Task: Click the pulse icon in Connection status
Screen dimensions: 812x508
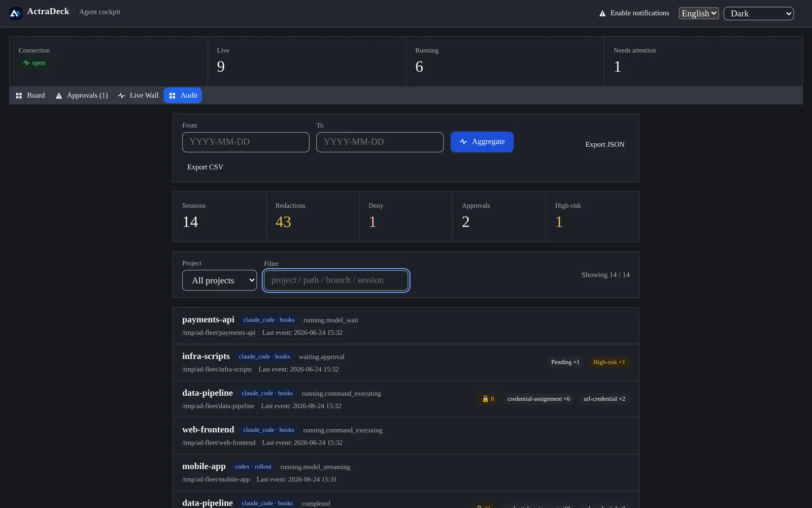Action: pyautogui.click(x=26, y=63)
